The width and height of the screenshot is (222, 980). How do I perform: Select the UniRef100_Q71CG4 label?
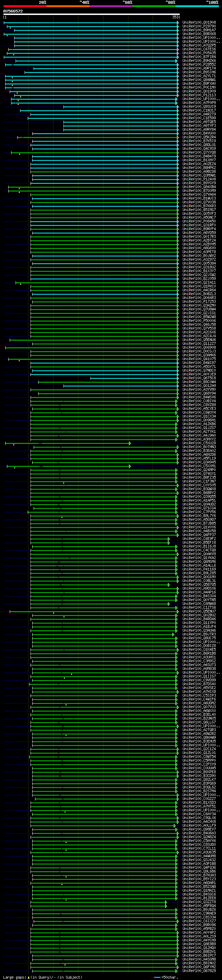(199, 508)
